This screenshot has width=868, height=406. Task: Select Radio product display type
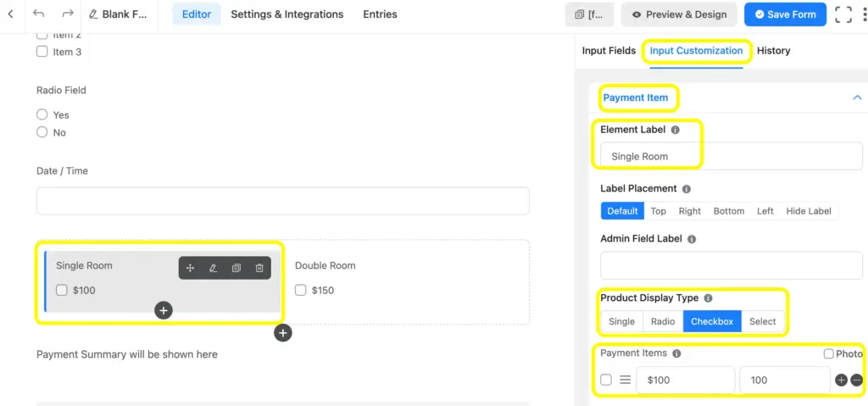click(x=663, y=321)
